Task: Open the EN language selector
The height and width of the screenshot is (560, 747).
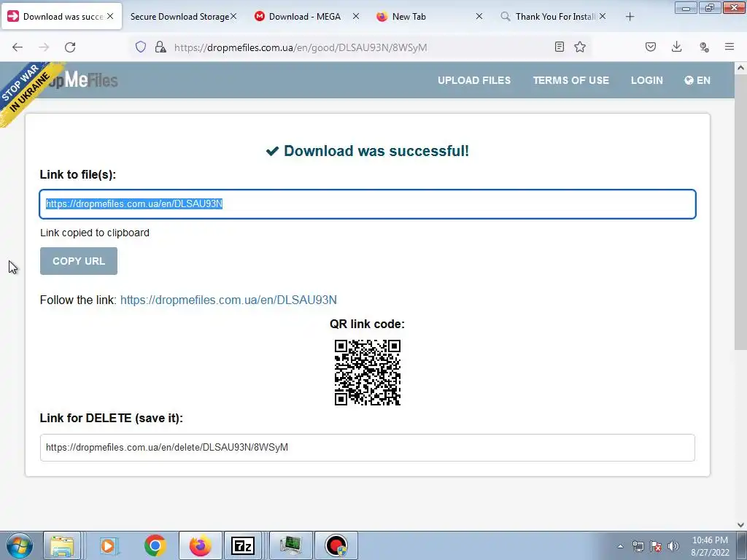Action: (x=697, y=80)
